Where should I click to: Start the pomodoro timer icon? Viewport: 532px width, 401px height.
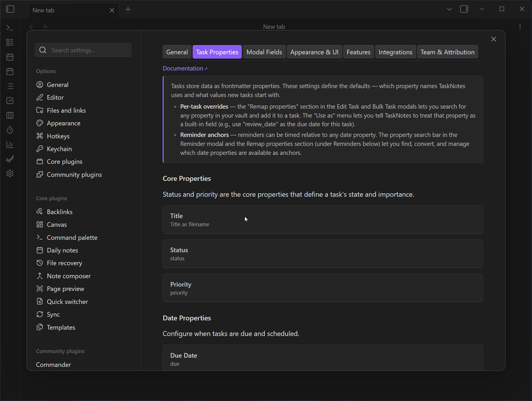10,130
